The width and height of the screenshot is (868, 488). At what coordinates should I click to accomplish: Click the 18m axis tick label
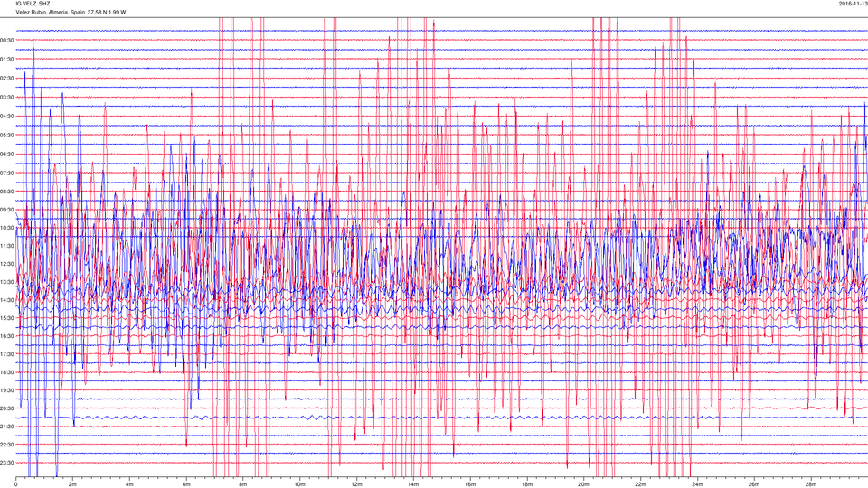point(526,484)
